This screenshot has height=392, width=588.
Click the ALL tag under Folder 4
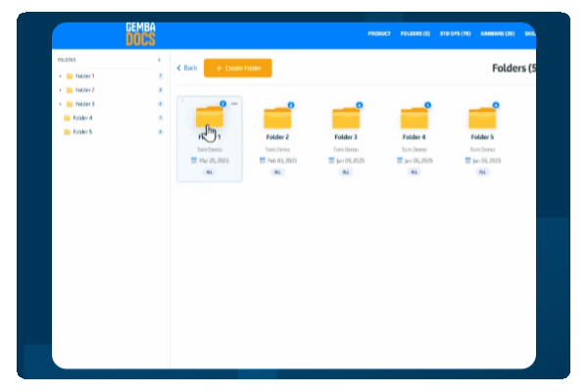415,171
